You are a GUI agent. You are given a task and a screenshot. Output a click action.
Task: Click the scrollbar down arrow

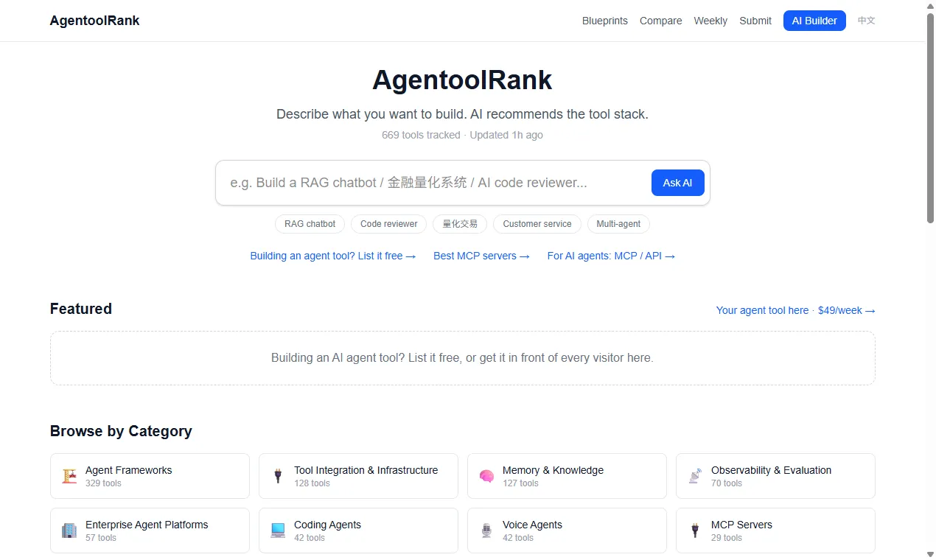[930, 554]
